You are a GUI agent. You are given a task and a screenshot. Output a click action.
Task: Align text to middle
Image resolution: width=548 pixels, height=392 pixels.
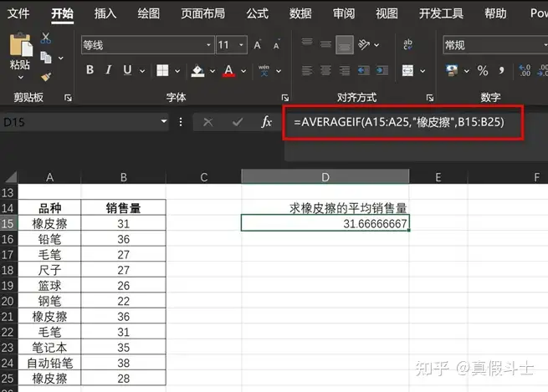[325, 44]
